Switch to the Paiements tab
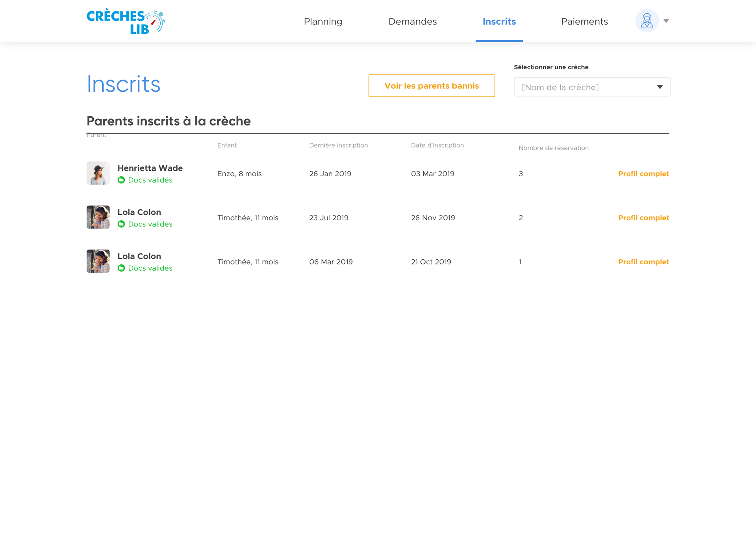The height and width of the screenshot is (537, 756). [584, 21]
